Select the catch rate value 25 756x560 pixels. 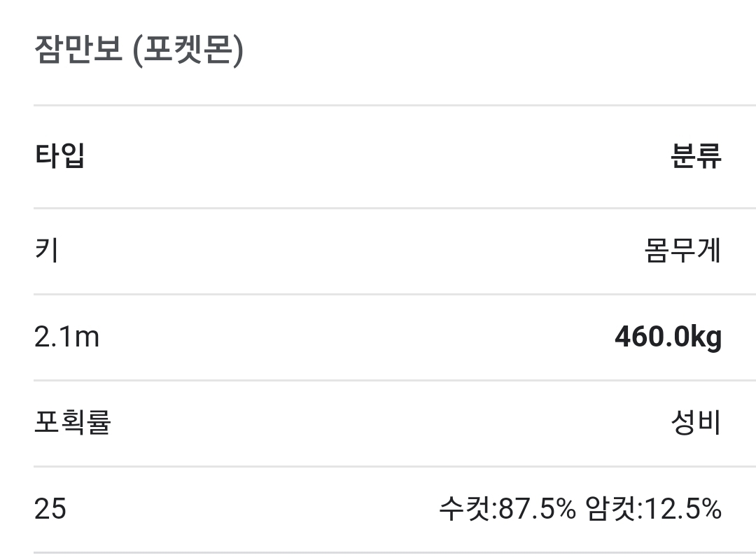[x=50, y=508]
